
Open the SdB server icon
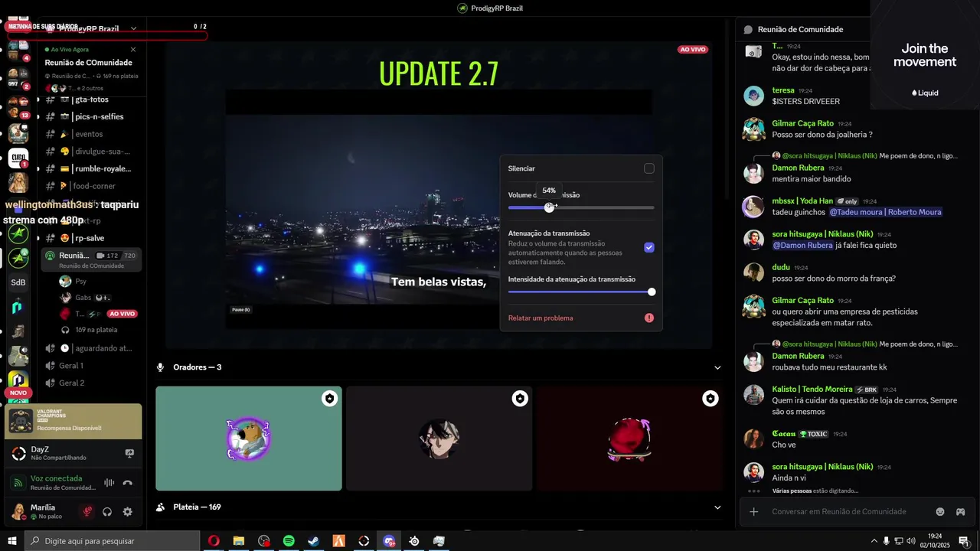point(18,282)
